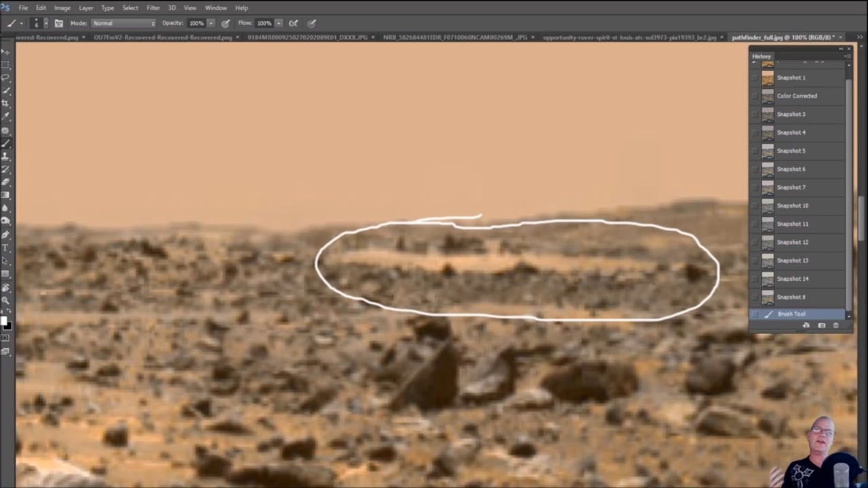Image resolution: width=868 pixels, height=488 pixels.
Task: Choose the Horizontal Type tool
Action: [x=5, y=246]
